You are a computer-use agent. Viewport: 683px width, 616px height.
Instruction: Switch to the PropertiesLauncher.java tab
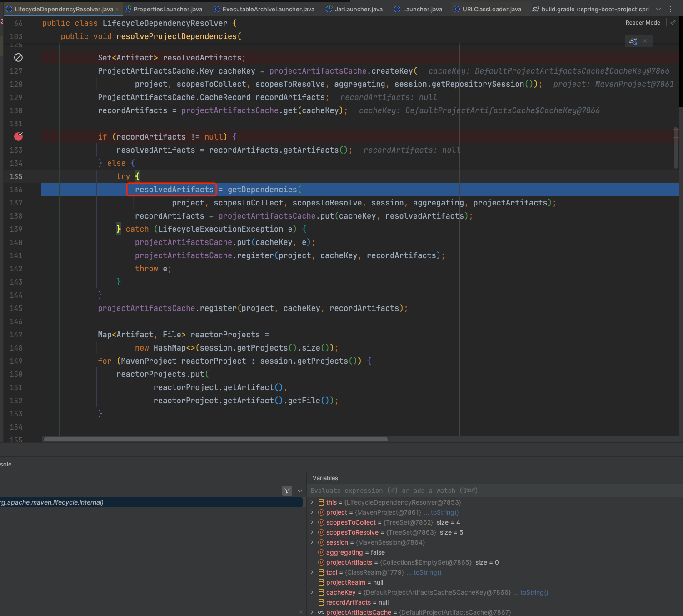[167, 9]
